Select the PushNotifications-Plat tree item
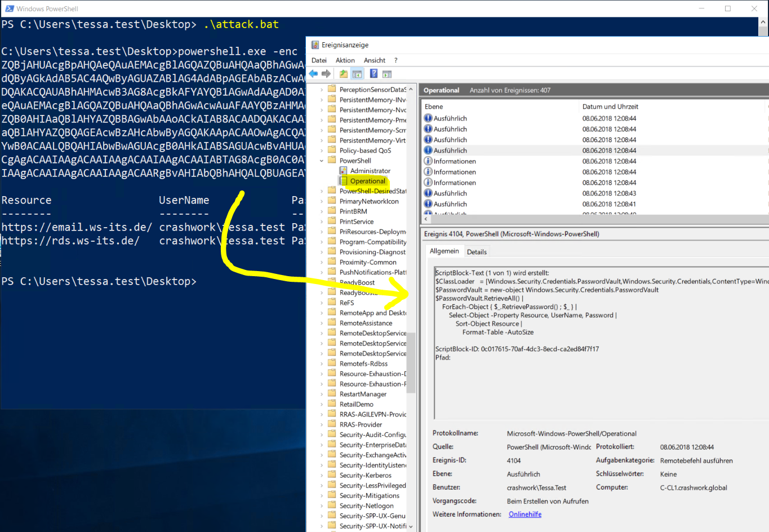769x532 pixels. 372,272
